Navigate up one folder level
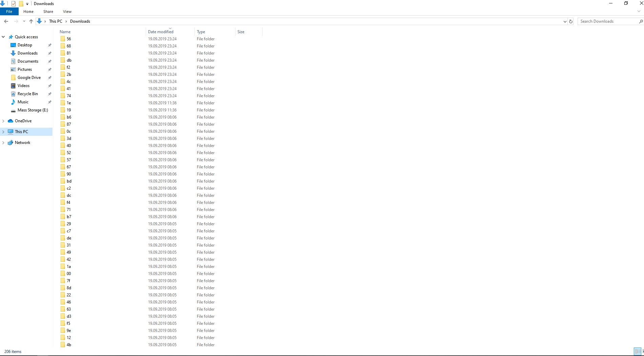This screenshot has width=644, height=356. 31,21
